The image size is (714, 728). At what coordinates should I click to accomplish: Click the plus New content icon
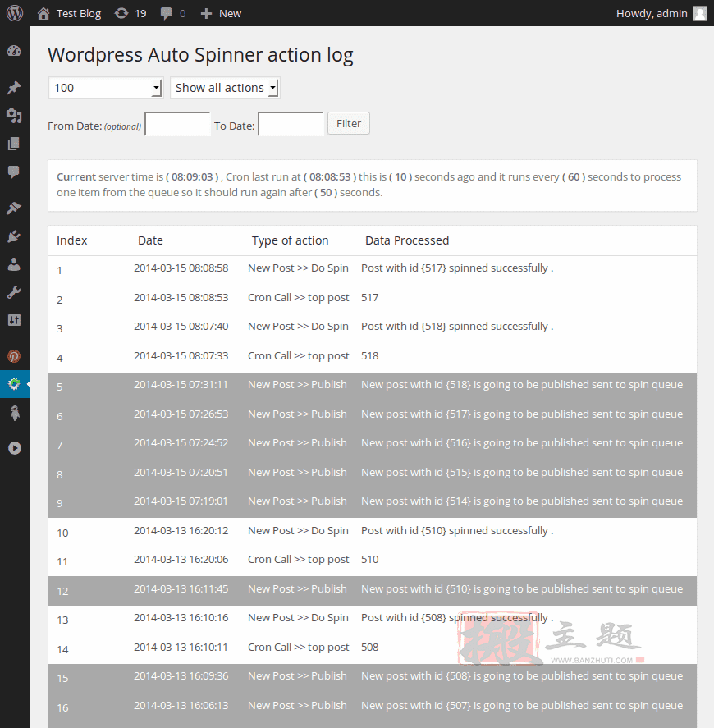[x=206, y=13]
